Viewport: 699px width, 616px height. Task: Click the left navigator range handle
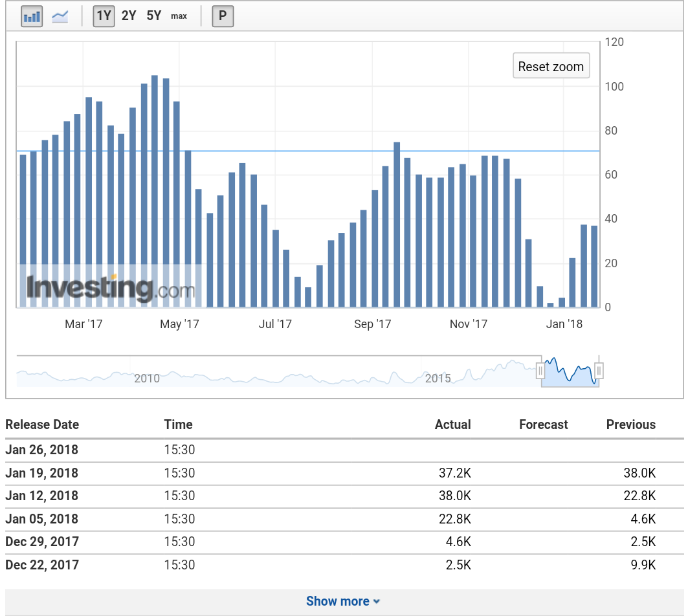pyautogui.click(x=540, y=371)
